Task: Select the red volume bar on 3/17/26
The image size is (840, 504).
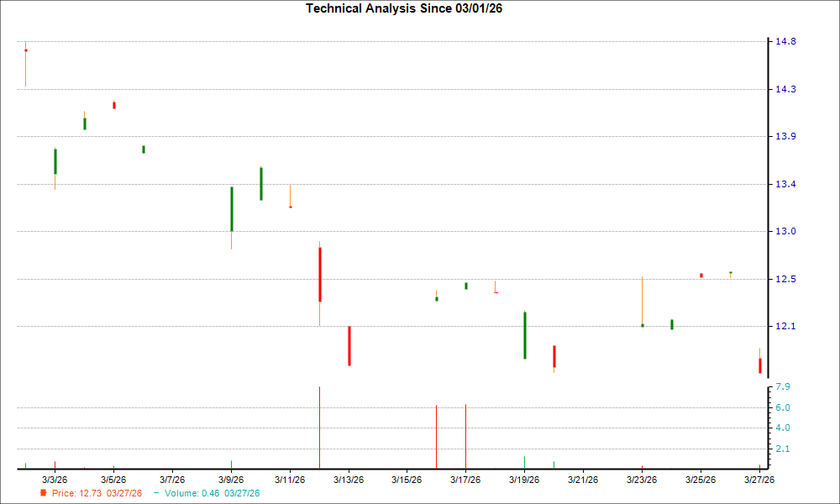Action: pyautogui.click(x=465, y=436)
